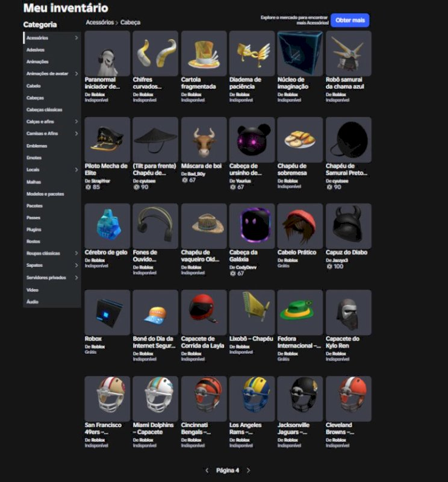Click the Obter mais button
The image size is (448, 482).
point(350,20)
